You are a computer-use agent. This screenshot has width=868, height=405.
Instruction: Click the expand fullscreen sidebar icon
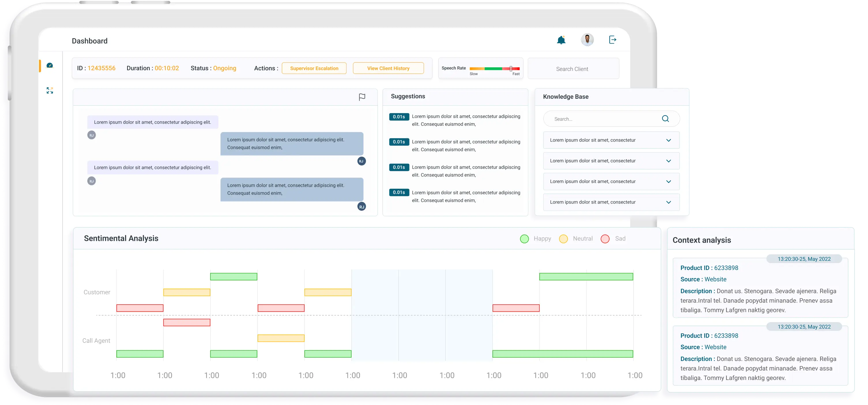[x=50, y=90]
